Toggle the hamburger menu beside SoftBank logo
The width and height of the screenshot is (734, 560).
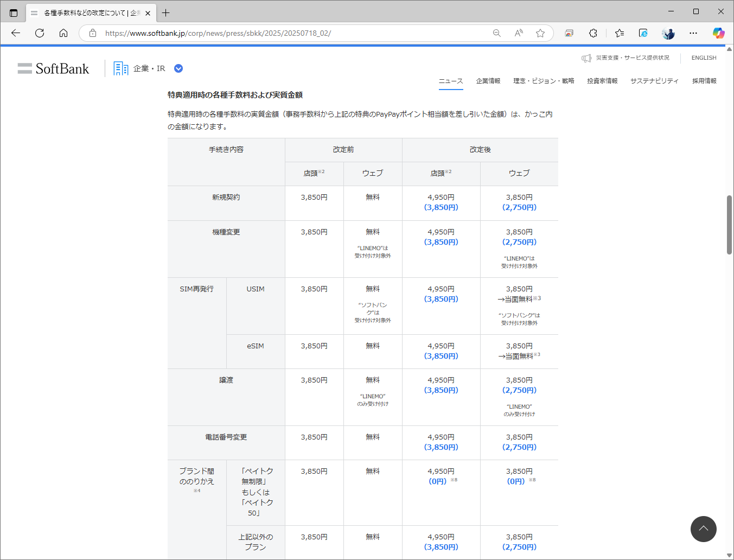tap(24, 68)
